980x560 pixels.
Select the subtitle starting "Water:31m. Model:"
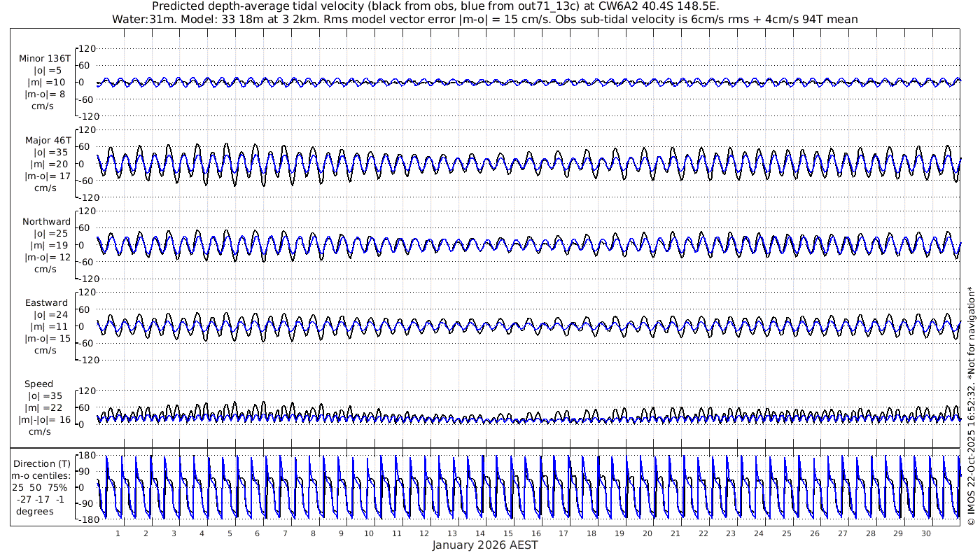(x=484, y=19)
